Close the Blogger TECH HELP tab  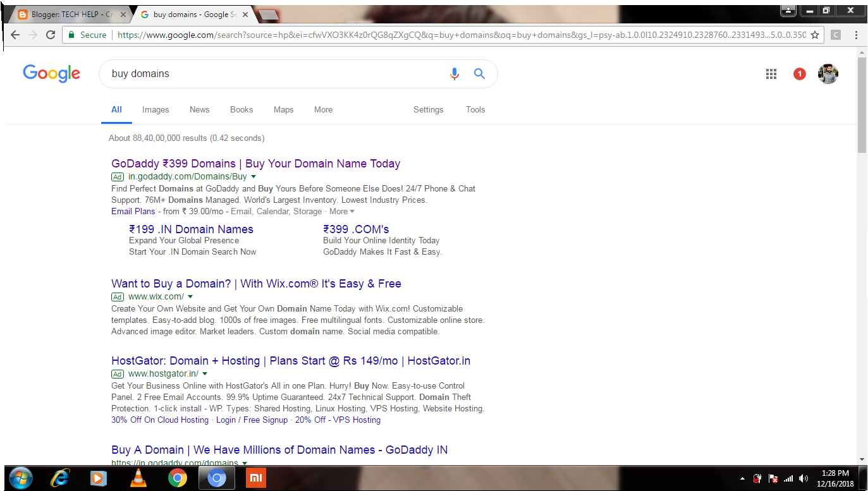123,14
